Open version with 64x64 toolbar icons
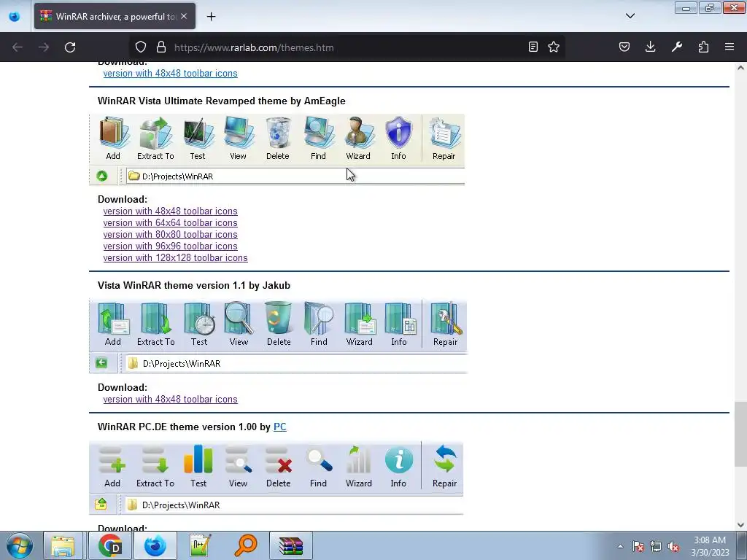Screen dimensions: 747x560 pos(170,223)
